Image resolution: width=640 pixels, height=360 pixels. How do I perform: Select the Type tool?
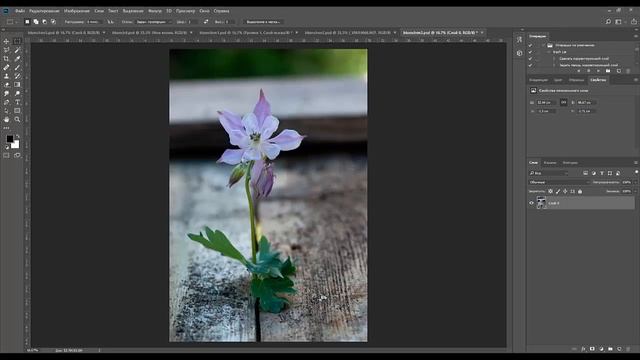[x=17, y=102]
